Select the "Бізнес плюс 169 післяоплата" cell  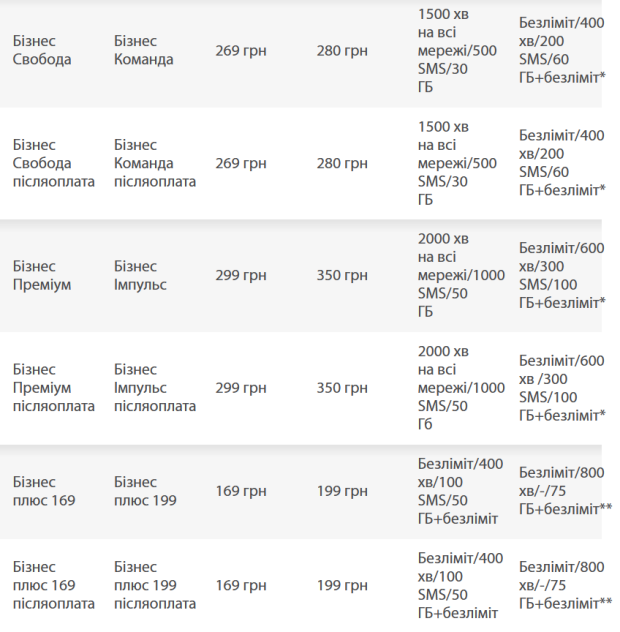[54, 585]
